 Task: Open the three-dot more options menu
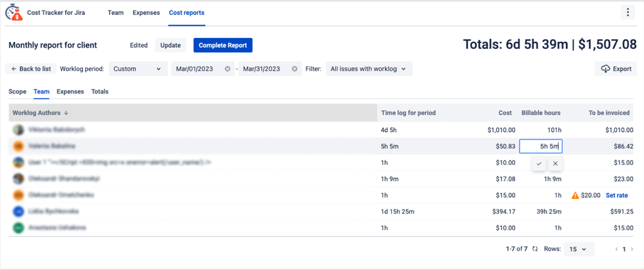point(628,13)
